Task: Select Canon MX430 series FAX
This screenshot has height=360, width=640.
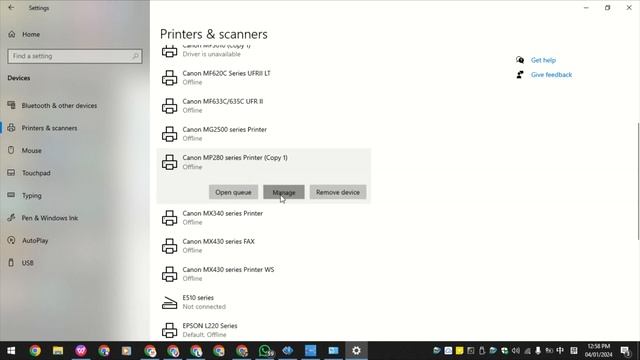Action: [x=264, y=246]
